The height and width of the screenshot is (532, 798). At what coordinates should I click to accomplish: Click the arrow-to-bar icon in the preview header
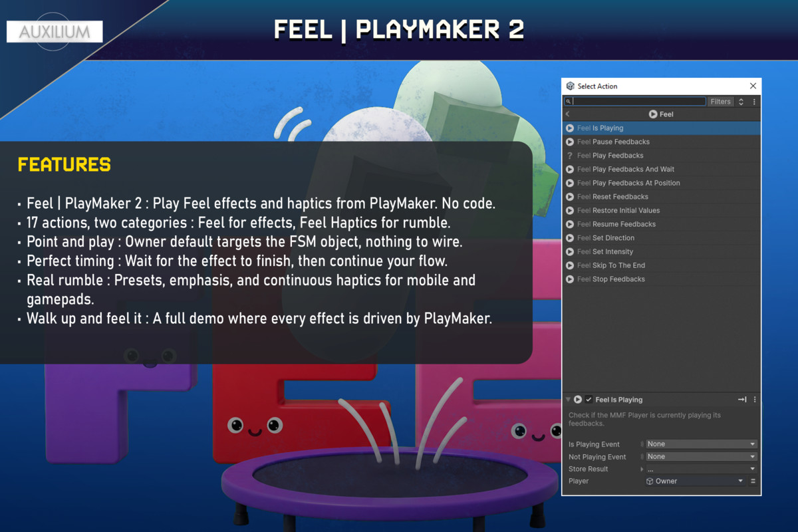tap(742, 400)
